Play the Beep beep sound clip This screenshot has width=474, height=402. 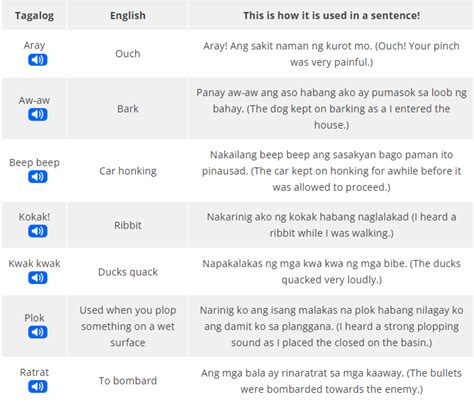tap(38, 177)
